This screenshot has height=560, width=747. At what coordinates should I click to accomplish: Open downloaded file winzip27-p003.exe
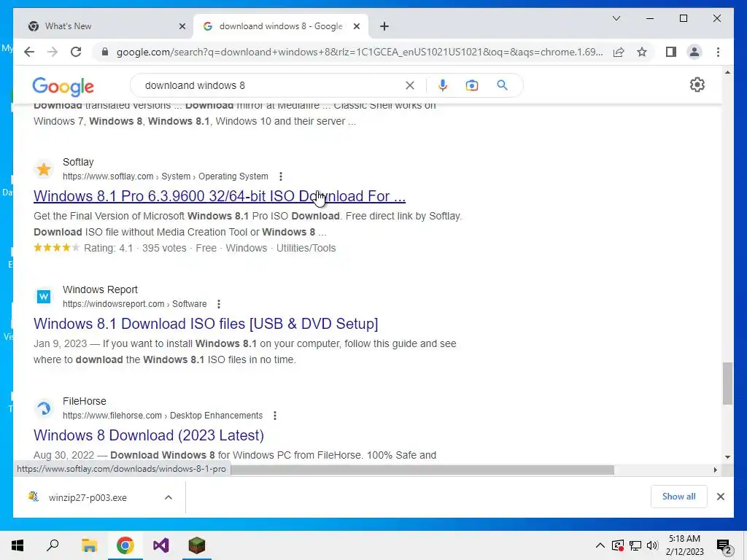tap(88, 497)
